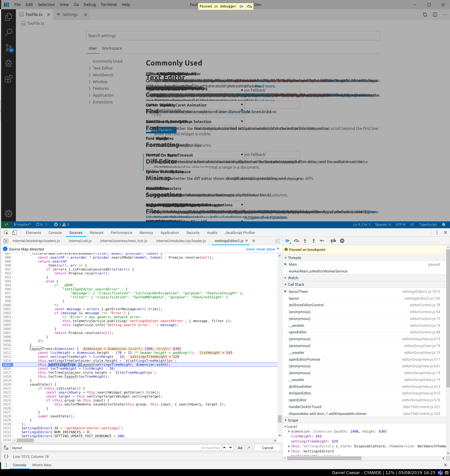This screenshot has height=476, width=450.
Task: Select the inspect element picker icon
Action: click(6, 232)
